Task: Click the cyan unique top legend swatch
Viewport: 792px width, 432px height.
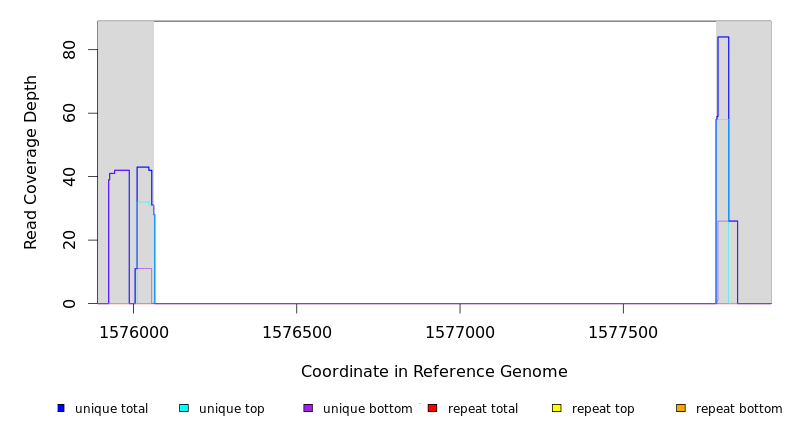Action: (x=184, y=408)
